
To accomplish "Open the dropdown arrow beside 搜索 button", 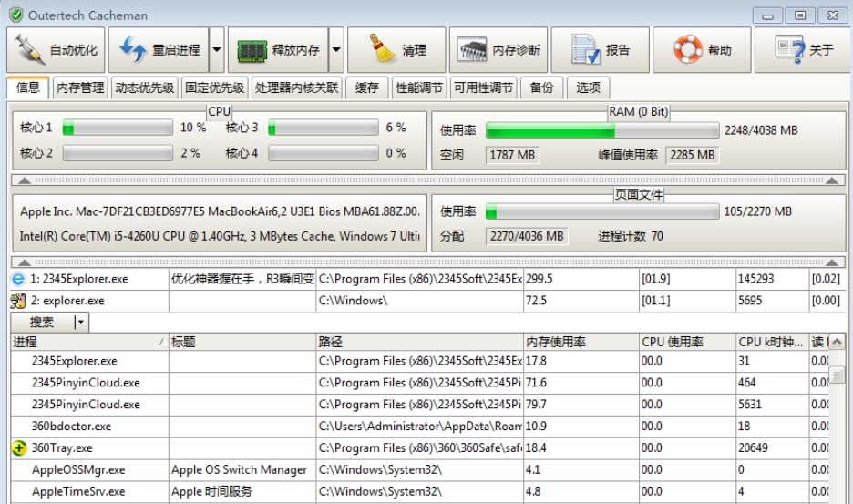I will coord(81,323).
